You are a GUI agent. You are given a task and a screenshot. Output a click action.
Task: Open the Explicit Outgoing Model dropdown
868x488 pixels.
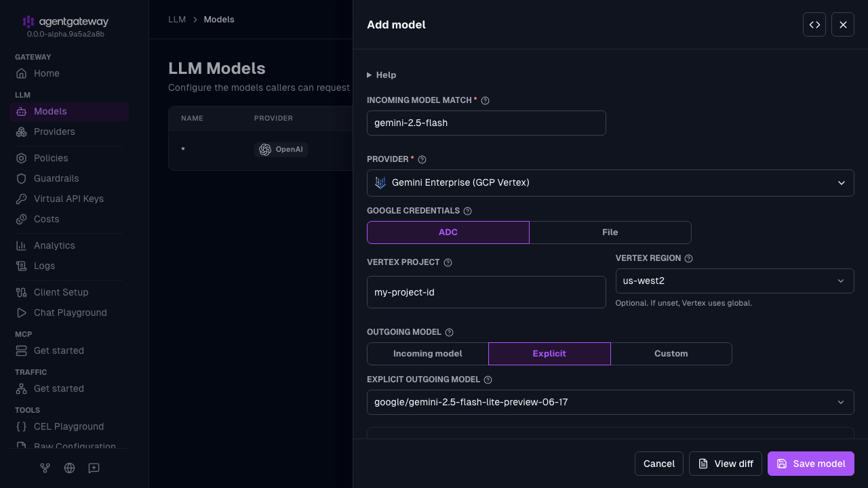click(x=610, y=403)
